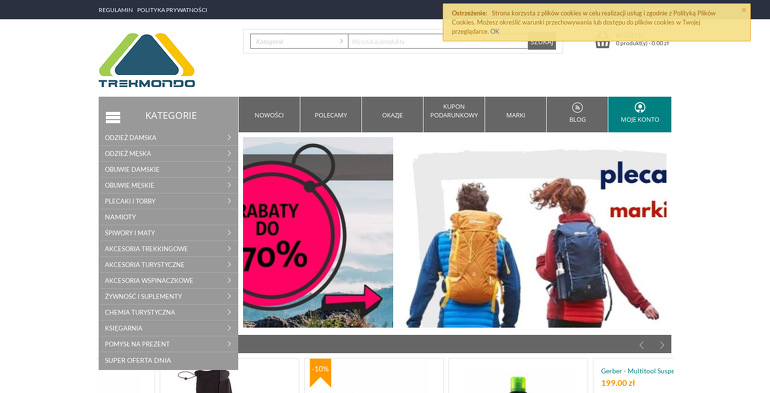Expand Odzież damska submenu
Screen dimensions: 770x393
168,138
